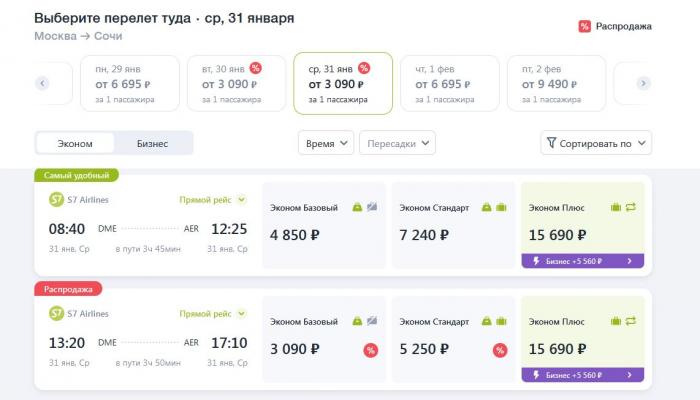The height and width of the screenshot is (400, 700).
Task: Expand Прямой рейс details of 08:40 flight
Action: tap(212, 200)
